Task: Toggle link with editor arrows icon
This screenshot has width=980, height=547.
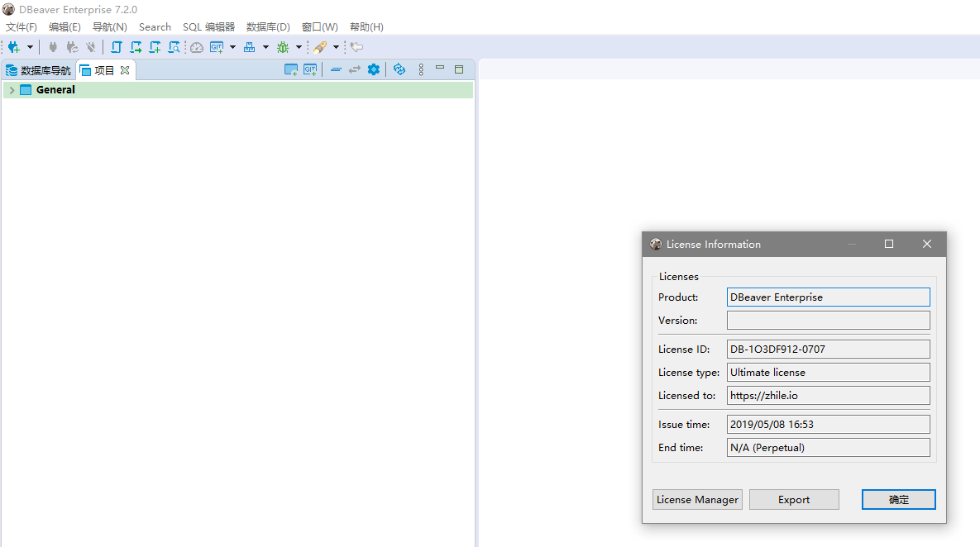Action: coord(355,70)
